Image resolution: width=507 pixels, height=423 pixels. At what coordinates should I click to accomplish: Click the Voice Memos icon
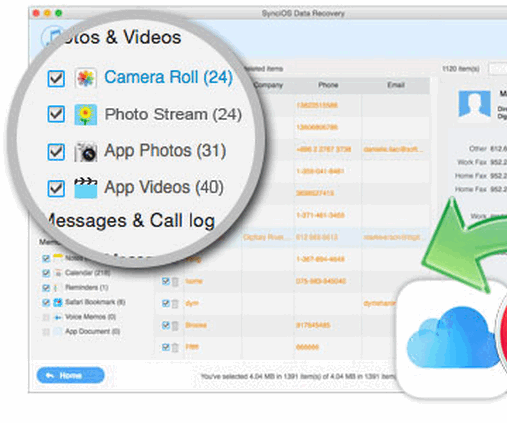point(58,317)
